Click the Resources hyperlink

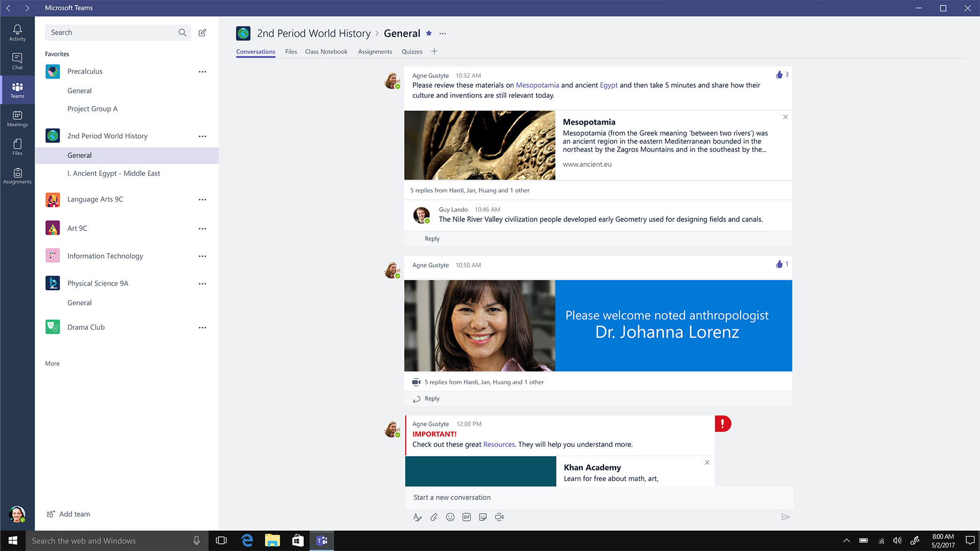[499, 444]
